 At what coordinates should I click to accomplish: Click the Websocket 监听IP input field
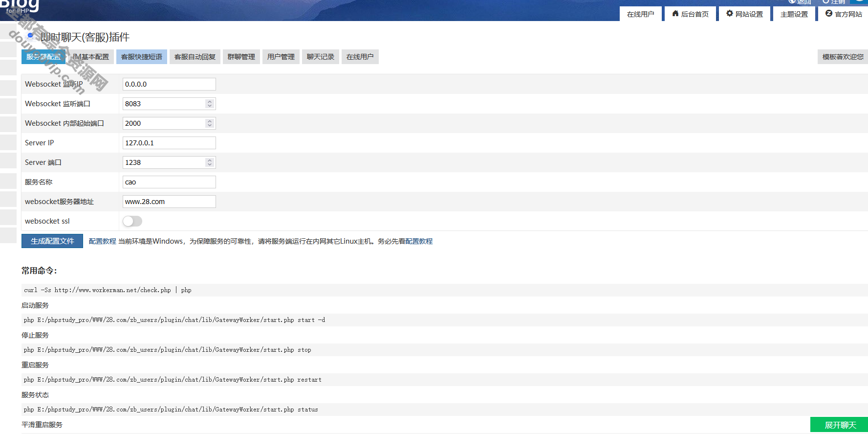tap(169, 84)
